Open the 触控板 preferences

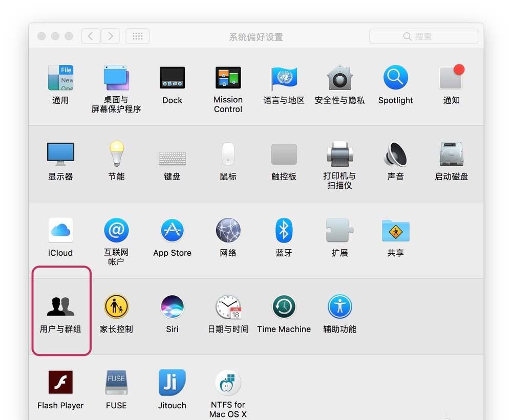pos(284,154)
